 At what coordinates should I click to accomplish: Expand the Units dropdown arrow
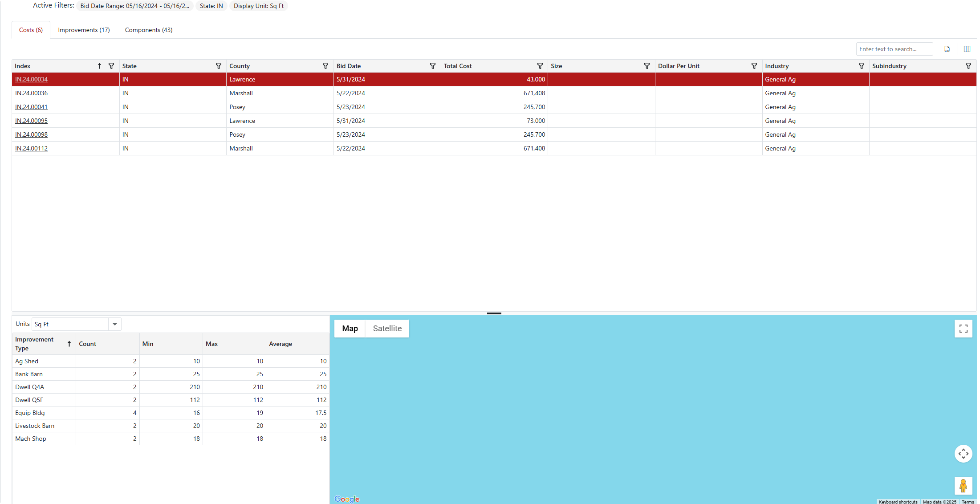click(115, 324)
